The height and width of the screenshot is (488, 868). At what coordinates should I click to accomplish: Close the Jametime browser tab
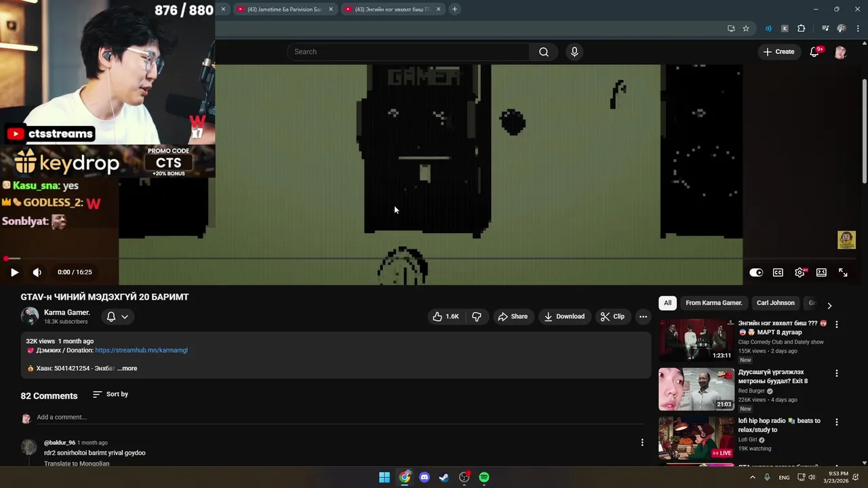coord(331,9)
